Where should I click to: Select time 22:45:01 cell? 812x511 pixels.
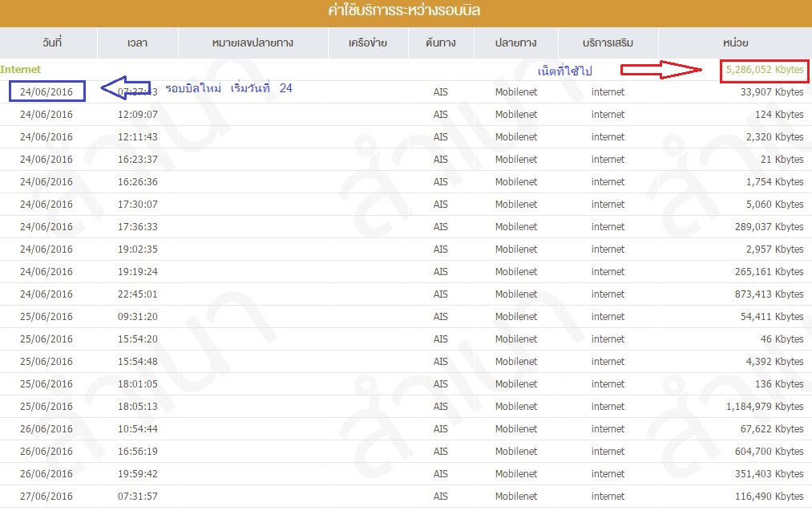point(138,294)
